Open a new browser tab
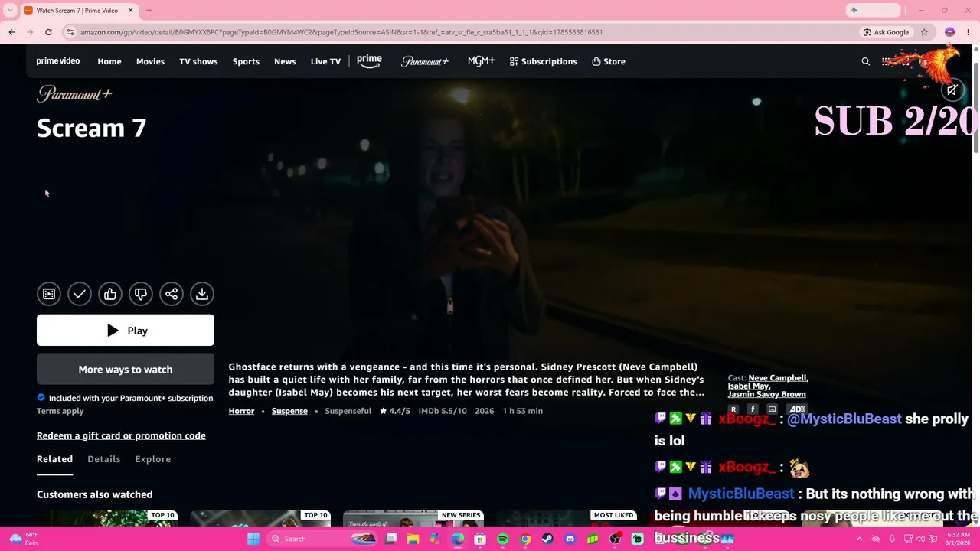This screenshot has height=551, width=980. pos(149,11)
